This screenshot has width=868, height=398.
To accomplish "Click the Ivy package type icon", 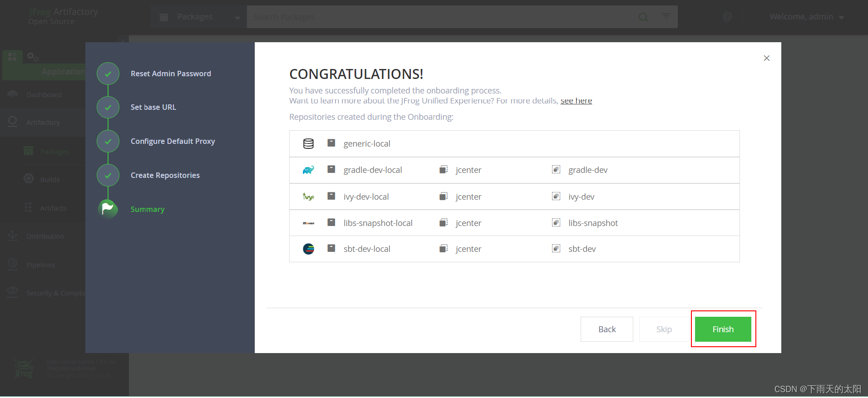I will pos(308,197).
